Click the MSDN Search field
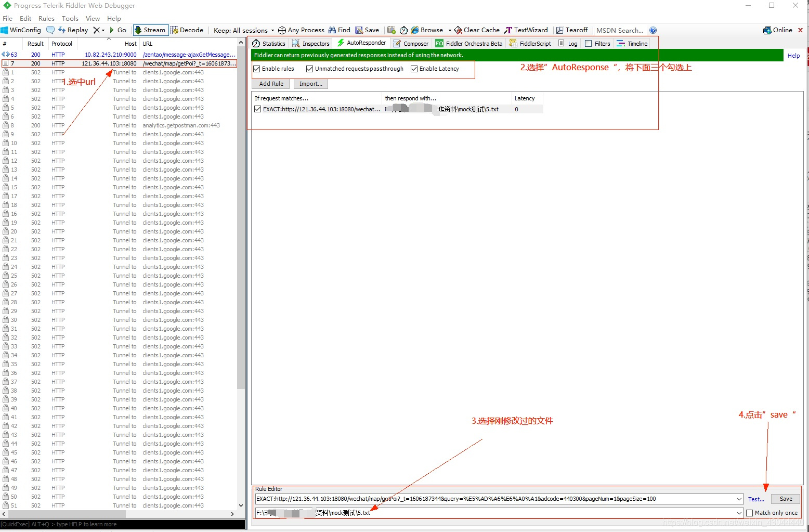This screenshot has width=809, height=532. tap(620, 30)
